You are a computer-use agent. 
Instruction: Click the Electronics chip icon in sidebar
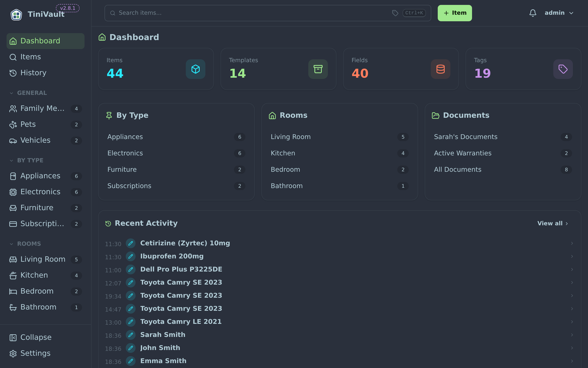(x=13, y=192)
